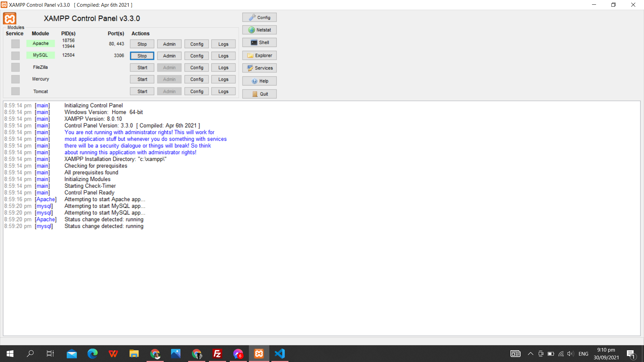644x362 pixels.
Task: Stop the Apache module
Action: 142,44
